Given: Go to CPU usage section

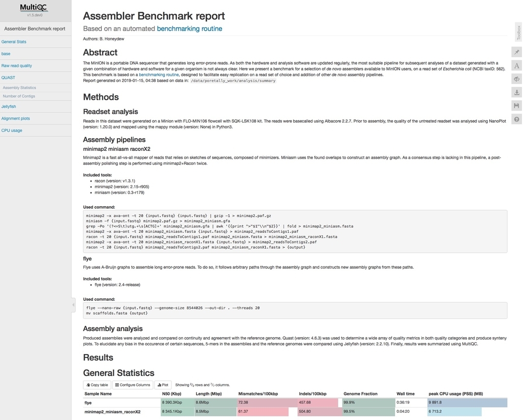Looking at the screenshot, I should coord(12,130).
